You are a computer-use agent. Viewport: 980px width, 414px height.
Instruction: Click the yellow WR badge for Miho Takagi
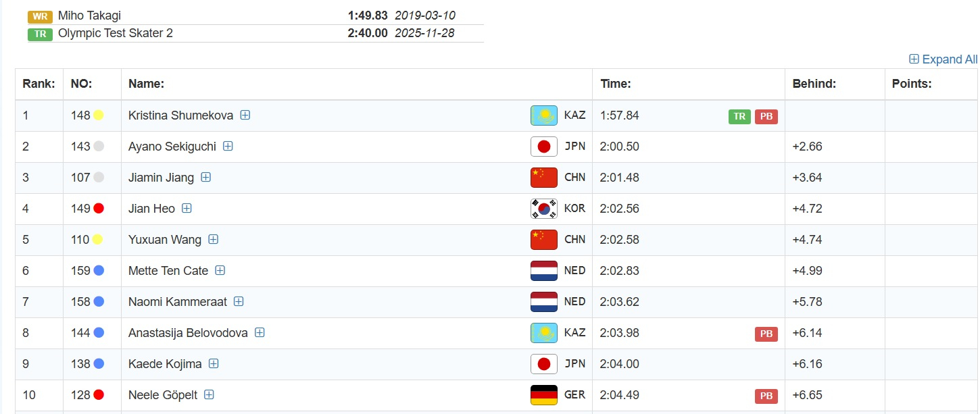40,16
